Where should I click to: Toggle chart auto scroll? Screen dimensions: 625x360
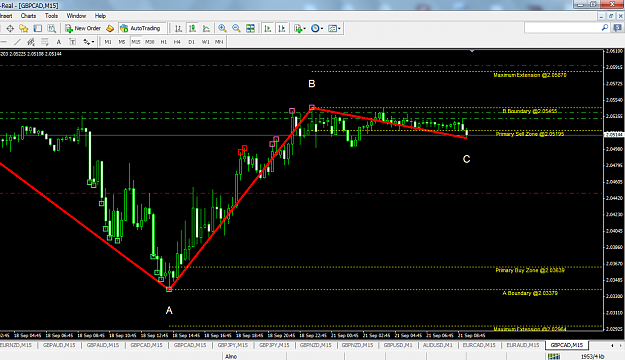coord(267,28)
